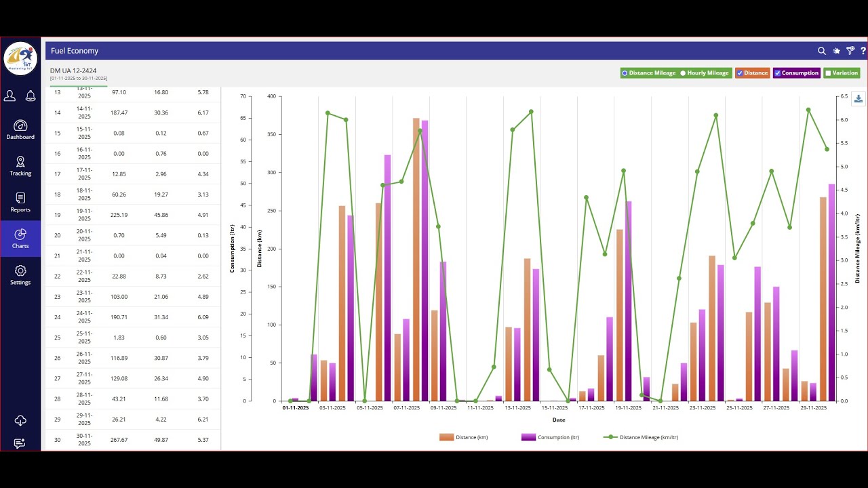Image resolution: width=868 pixels, height=488 pixels.
Task: Open the help question mark icon
Action: pos(863,51)
